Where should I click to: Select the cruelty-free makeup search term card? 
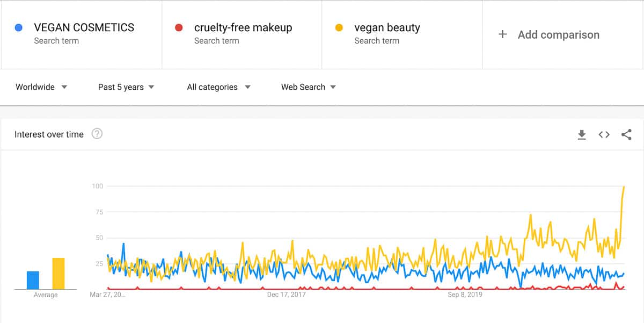[241, 35]
